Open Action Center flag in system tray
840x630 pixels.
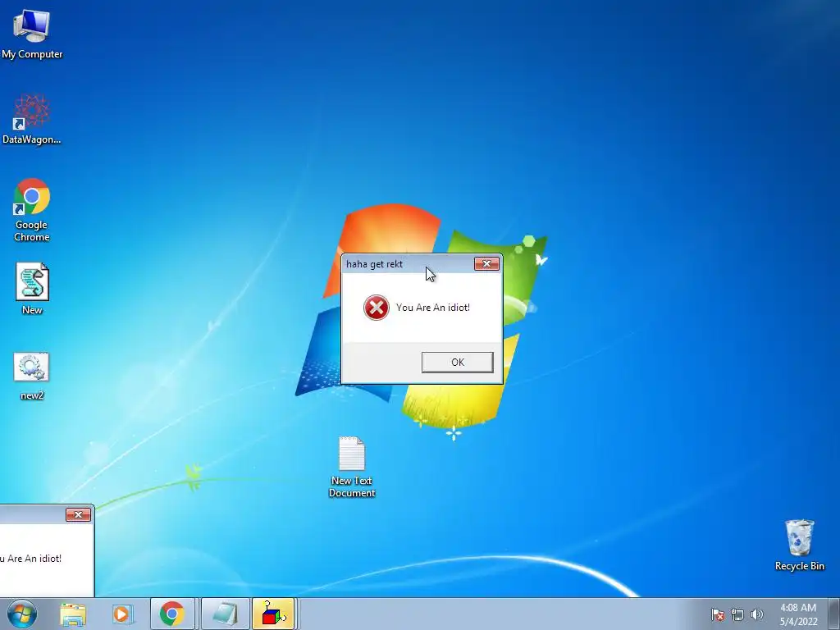pyautogui.click(x=718, y=614)
